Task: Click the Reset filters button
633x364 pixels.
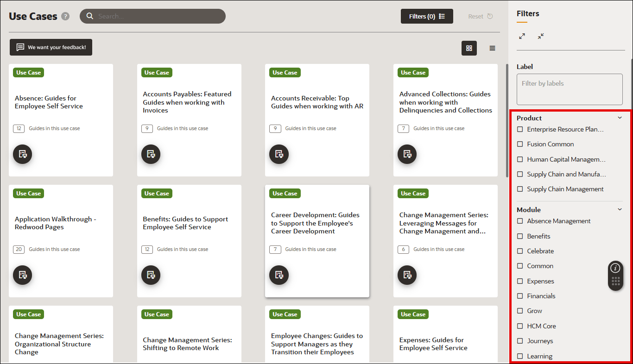Action: (481, 16)
